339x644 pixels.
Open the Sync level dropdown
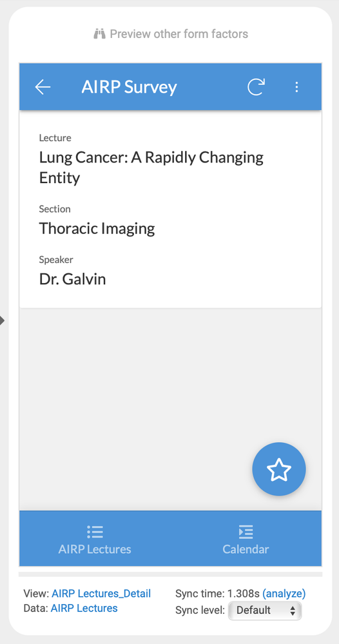[265, 610]
